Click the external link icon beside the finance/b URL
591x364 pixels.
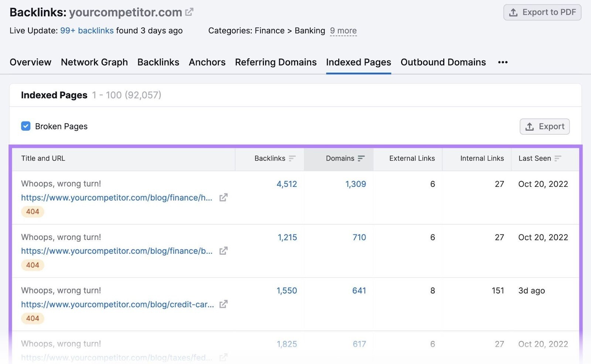(x=223, y=251)
